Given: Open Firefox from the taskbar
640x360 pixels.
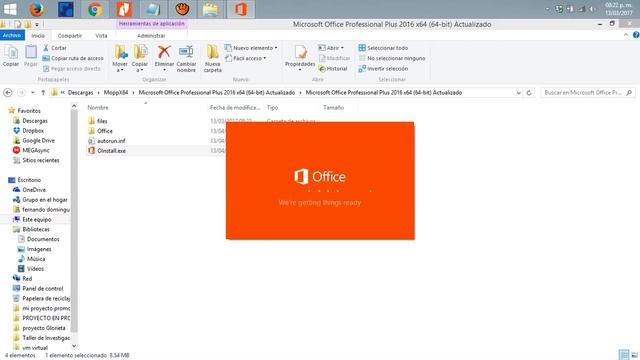Looking at the screenshot, I should pyautogui.click(x=36, y=9).
